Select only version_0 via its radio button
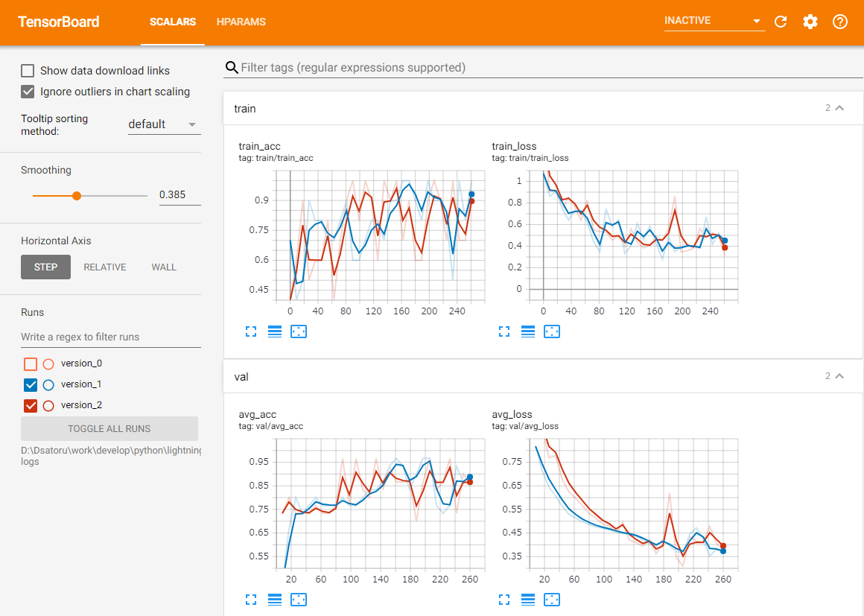864x616 pixels. tap(48, 363)
